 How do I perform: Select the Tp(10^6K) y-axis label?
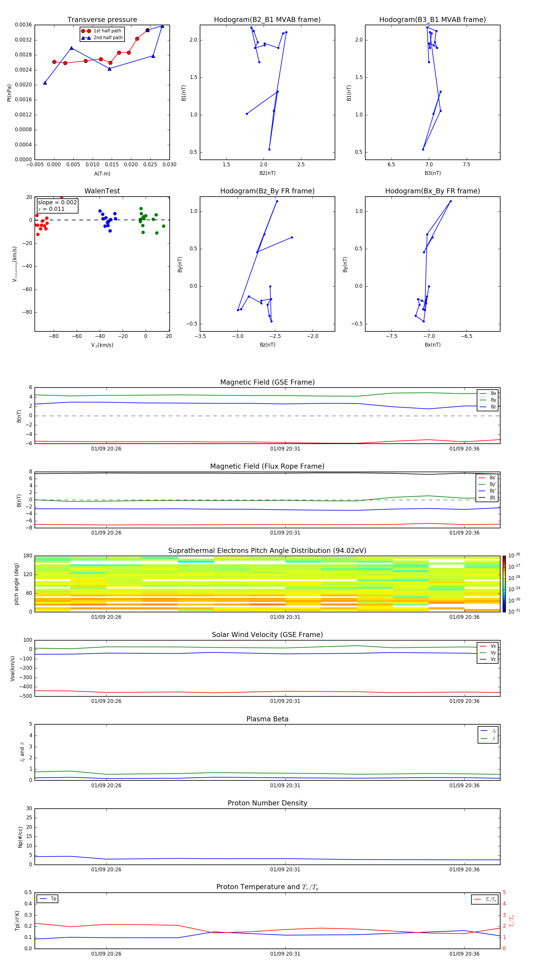[18, 921]
